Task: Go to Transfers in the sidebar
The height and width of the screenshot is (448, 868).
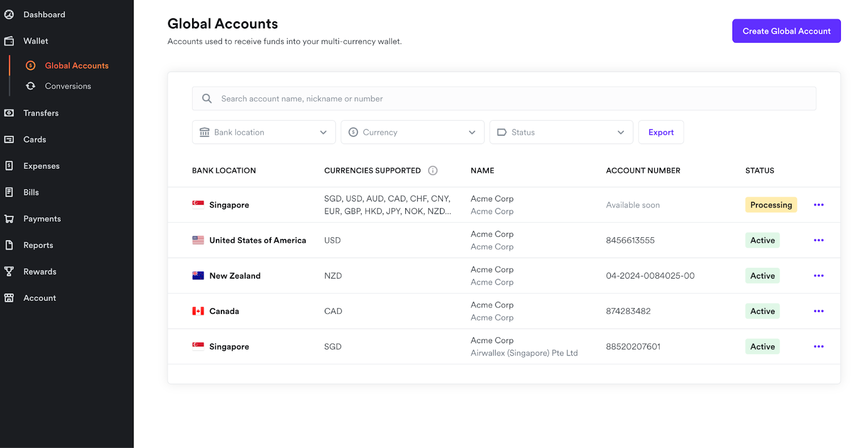Action: point(41,113)
